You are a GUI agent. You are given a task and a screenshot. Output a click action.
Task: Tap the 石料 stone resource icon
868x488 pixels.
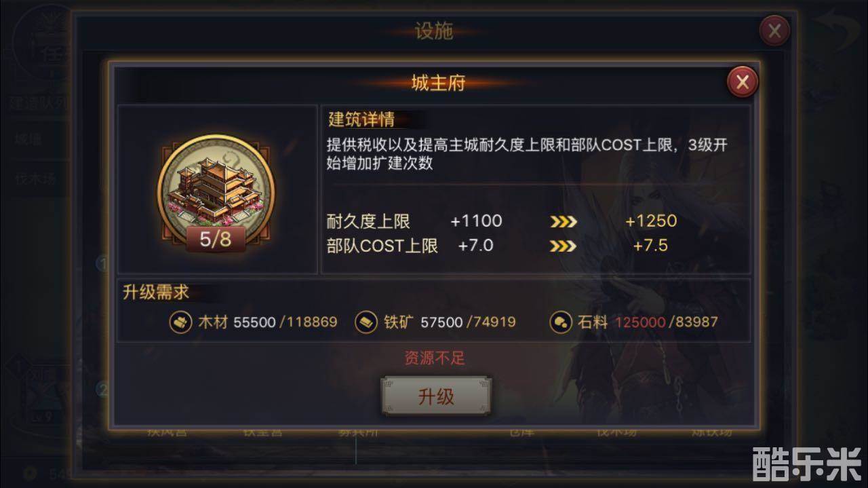pos(560,322)
